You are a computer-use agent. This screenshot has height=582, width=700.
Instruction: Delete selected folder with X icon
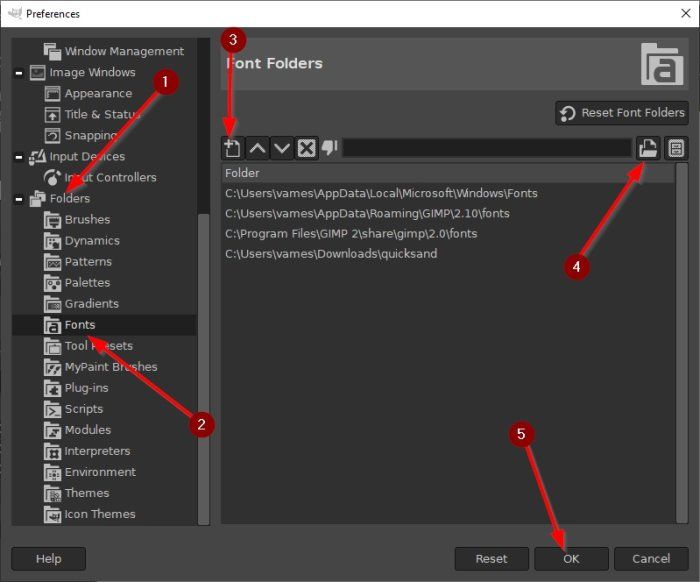(x=306, y=148)
